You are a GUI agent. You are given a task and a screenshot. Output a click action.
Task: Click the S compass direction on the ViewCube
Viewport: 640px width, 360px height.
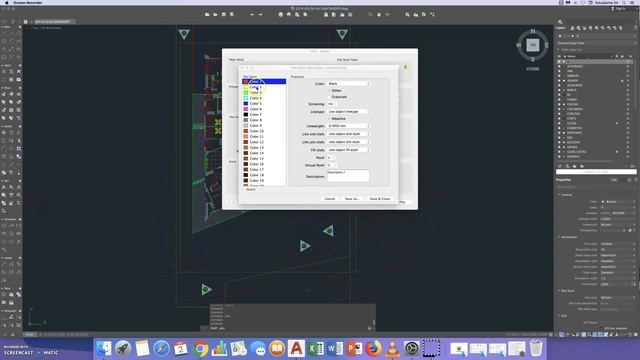pyautogui.click(x=533, y=60)
